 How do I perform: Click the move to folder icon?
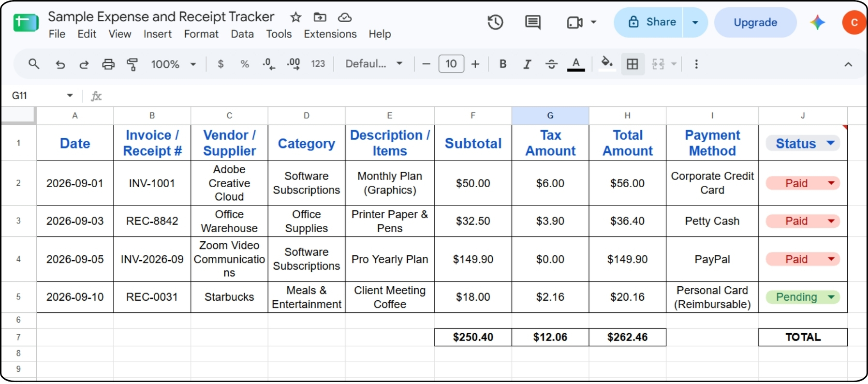(x=320, y=17)
